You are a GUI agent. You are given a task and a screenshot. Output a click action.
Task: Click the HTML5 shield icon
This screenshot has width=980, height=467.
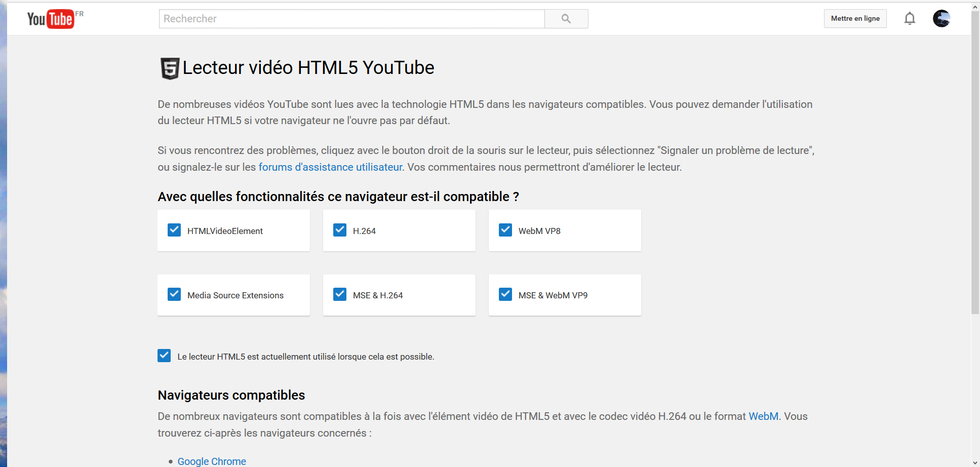[x=170, y=68]
